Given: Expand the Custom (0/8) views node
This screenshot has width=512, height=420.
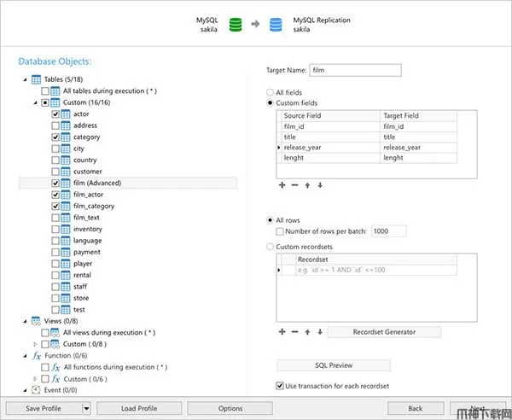Looking at the screenshot, I should 36,344.
